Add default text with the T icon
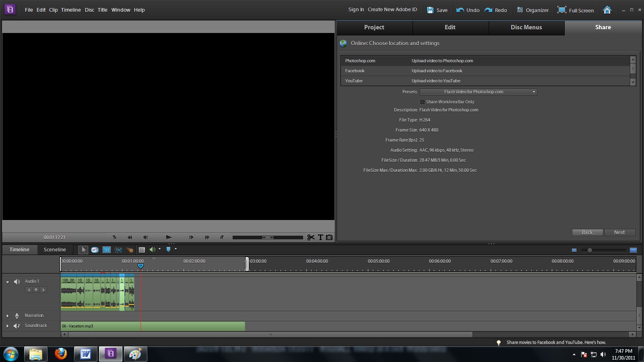Image resolution: width=644 pixels, height=362 pixels. point(320,237)
